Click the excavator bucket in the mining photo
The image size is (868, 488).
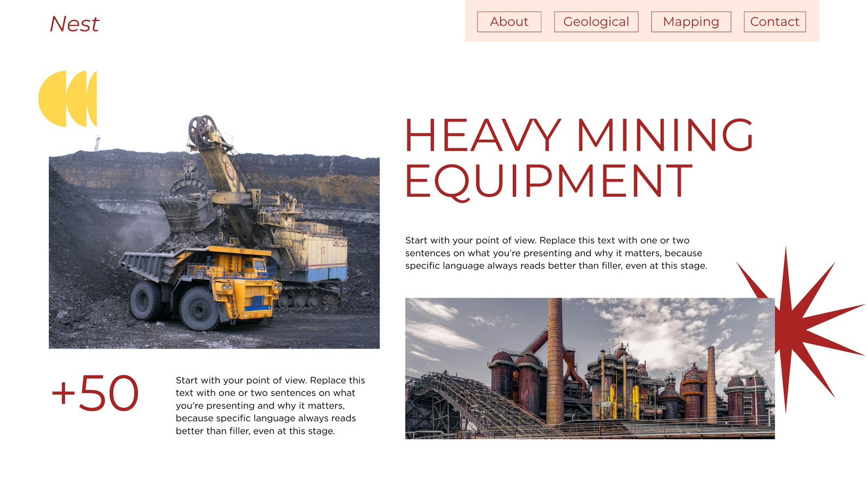187,211
